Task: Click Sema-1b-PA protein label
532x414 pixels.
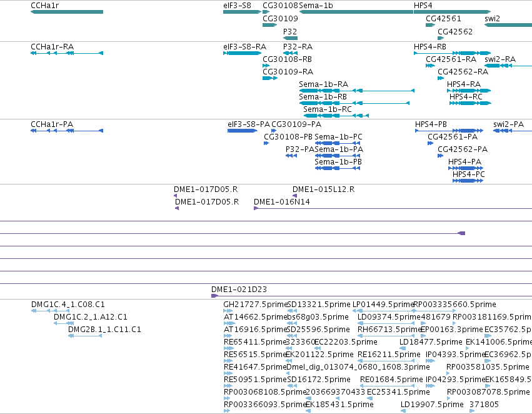Action: [339, 149]
